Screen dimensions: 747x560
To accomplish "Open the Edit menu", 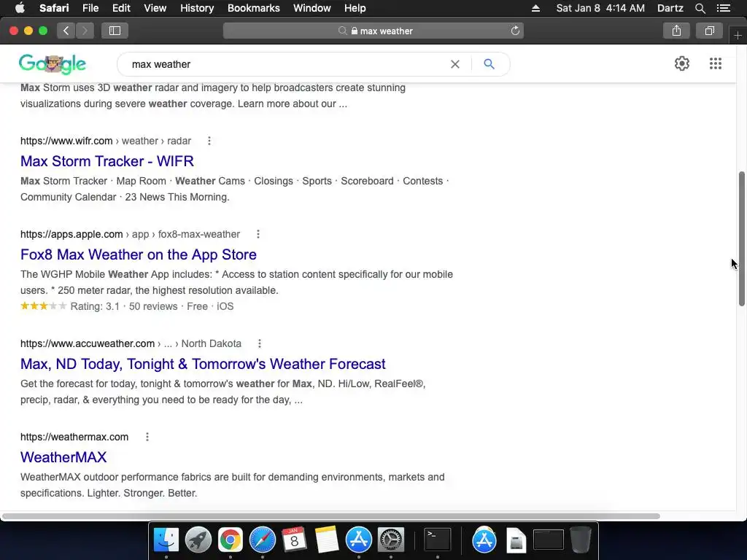I will (x=121, y=8).
